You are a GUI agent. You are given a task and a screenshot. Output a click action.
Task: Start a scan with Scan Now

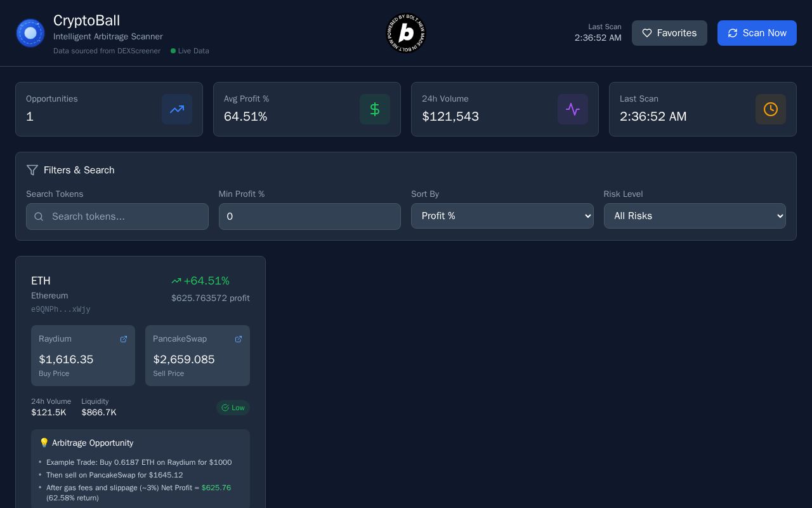(x=757, y=33)
